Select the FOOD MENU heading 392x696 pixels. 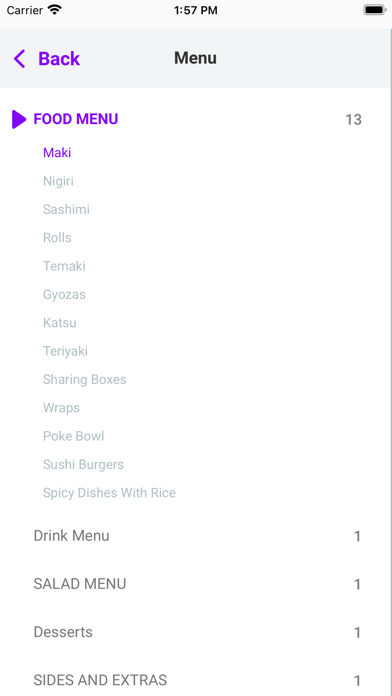click(x=76, y=119)
